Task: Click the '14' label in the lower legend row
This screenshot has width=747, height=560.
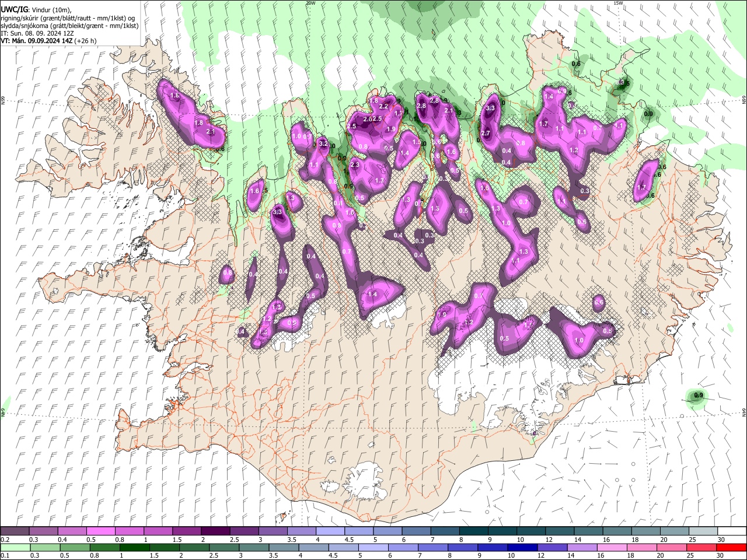Action: (x=571, y=555)
